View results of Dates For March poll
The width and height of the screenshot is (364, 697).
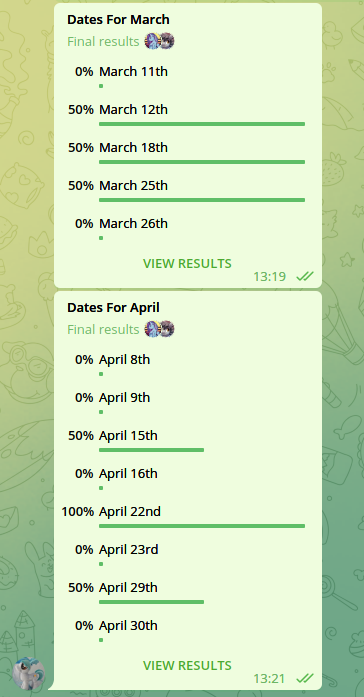point(187,264)
